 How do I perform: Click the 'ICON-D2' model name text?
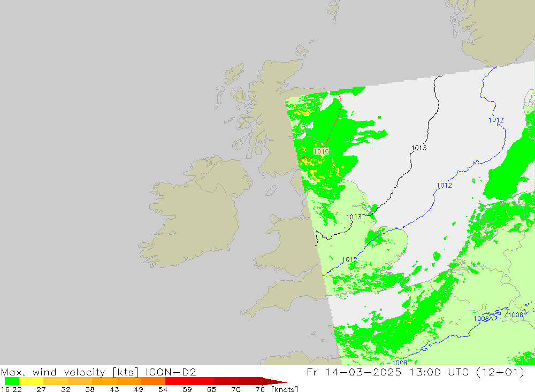tap(171, 372)
